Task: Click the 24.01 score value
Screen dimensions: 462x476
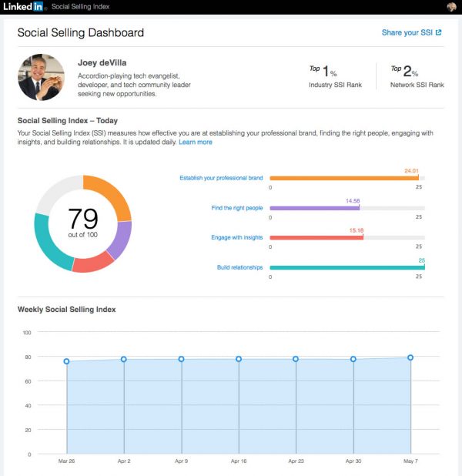Action: [411, 171]
